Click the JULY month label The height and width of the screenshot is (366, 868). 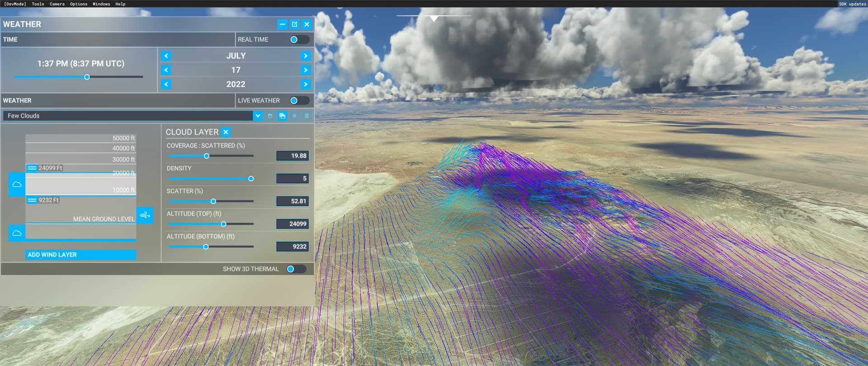236,56
